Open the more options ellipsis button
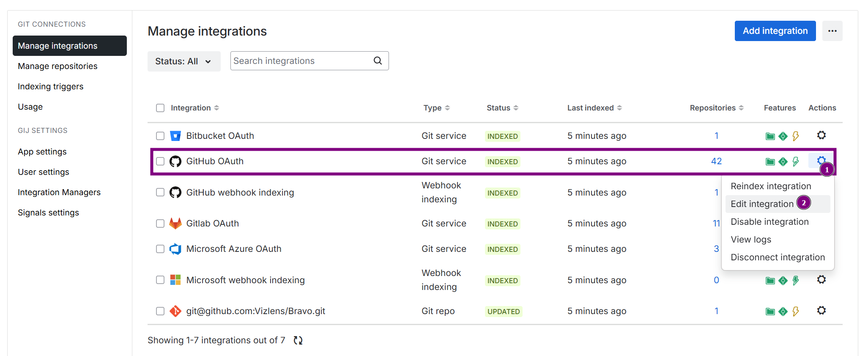This screenshot has width=868, height=356. (x=832, y=31)
